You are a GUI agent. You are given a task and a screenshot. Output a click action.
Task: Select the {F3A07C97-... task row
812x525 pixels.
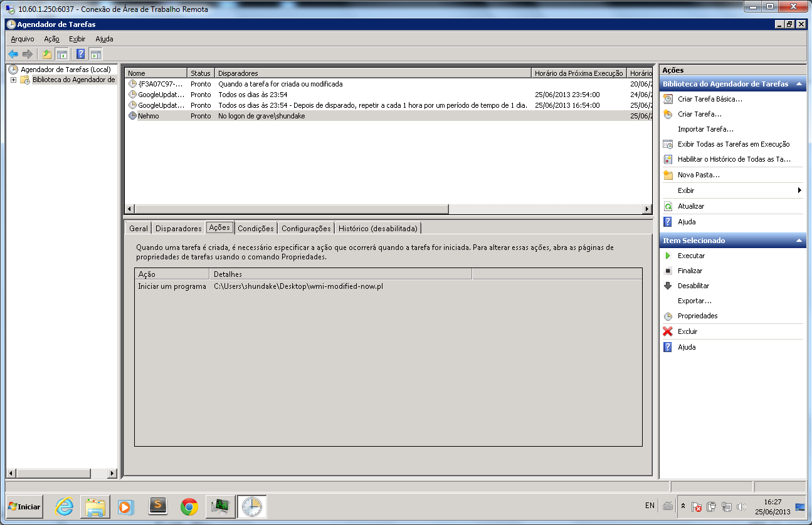(388, 84)
